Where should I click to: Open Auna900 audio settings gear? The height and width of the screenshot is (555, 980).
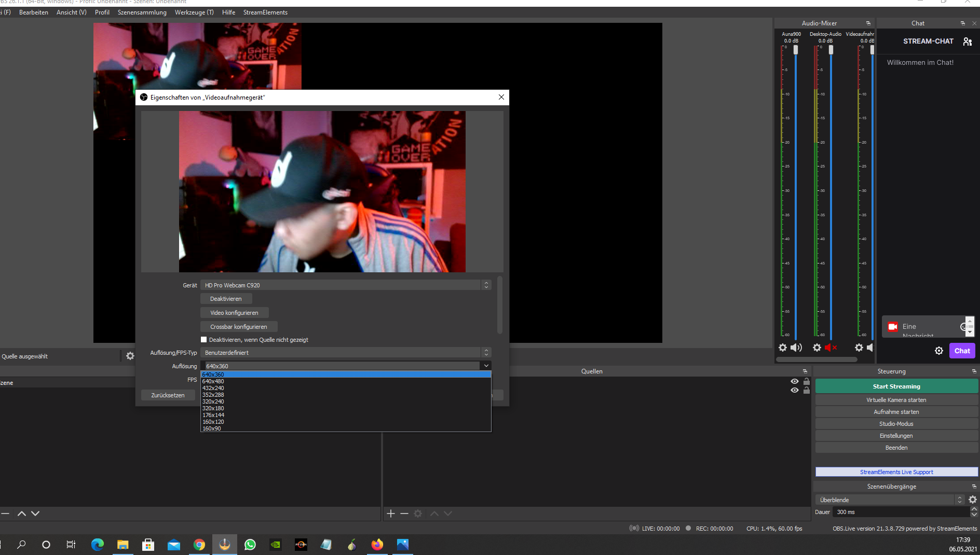tap(783, 348)
